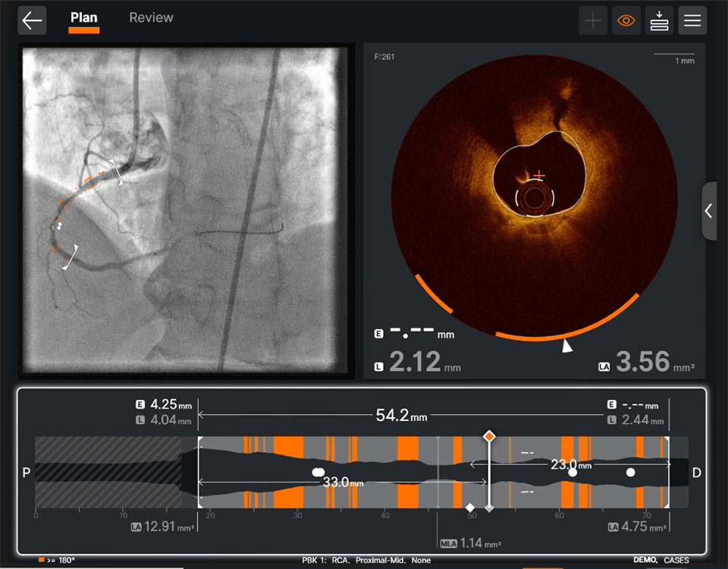
Task: Click the 54.2 mm length measurement
Action: [x=401, y=415]
